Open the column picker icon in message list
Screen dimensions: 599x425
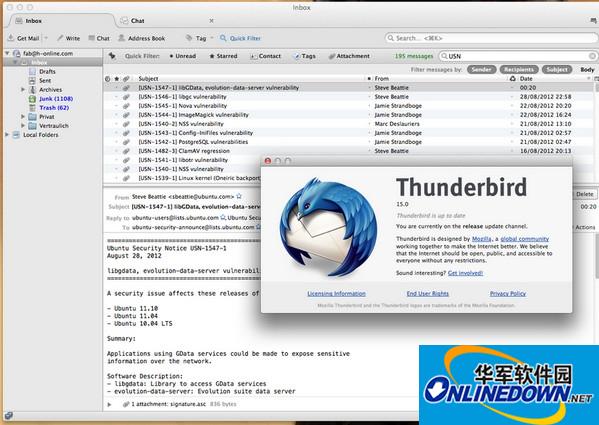click(596, 79)
